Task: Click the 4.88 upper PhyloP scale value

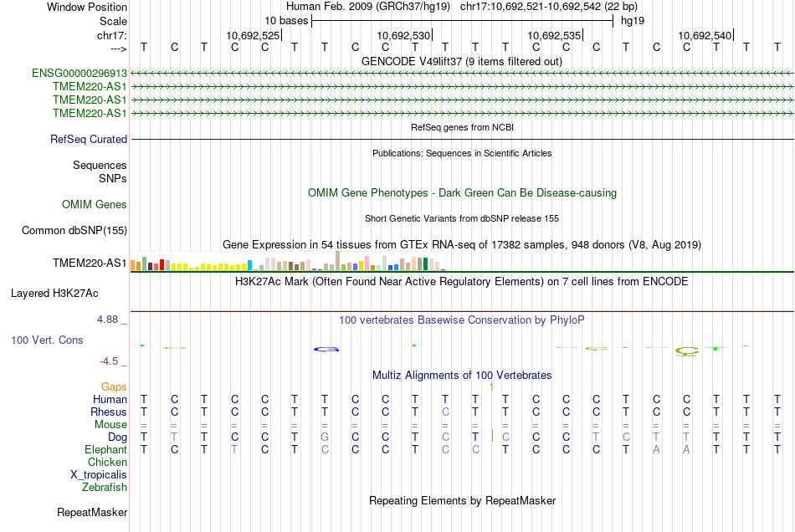Action: [x=107, y=320]
